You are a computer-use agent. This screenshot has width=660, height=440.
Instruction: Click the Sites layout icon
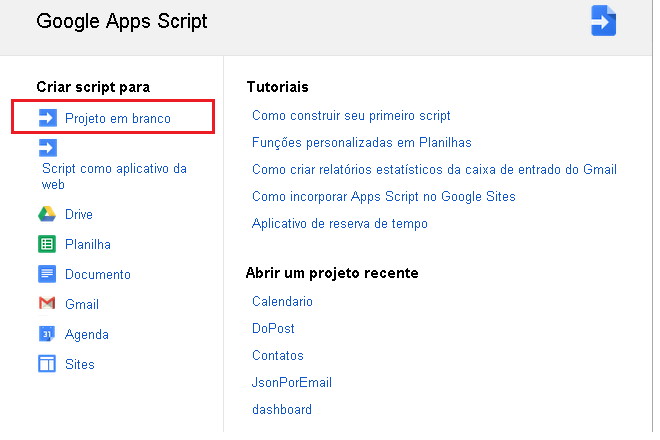(47, 364)
